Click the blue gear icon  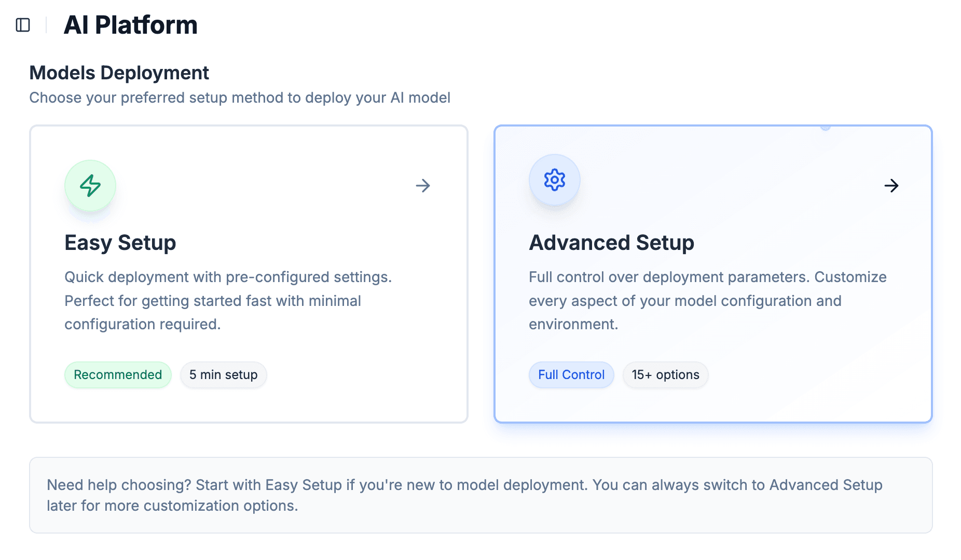tap(554, 180)
